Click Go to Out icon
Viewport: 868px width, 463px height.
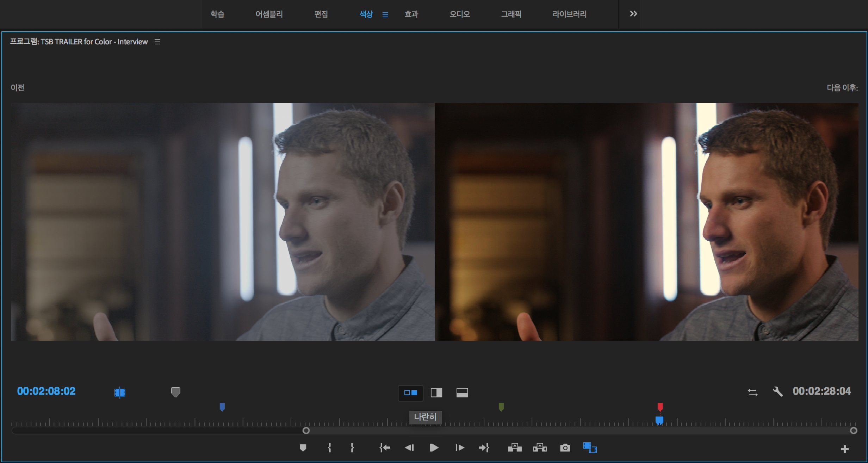click(x=484, y=448)
